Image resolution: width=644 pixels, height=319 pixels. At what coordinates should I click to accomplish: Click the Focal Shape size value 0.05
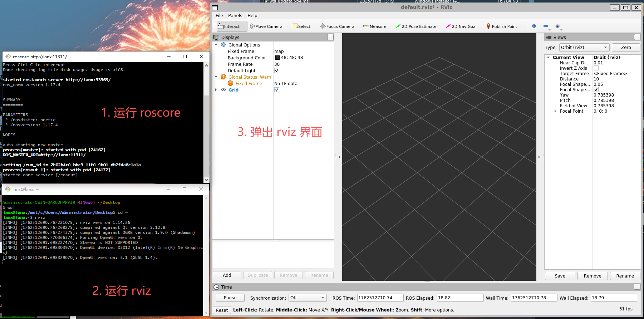click(x=598, y=84)
